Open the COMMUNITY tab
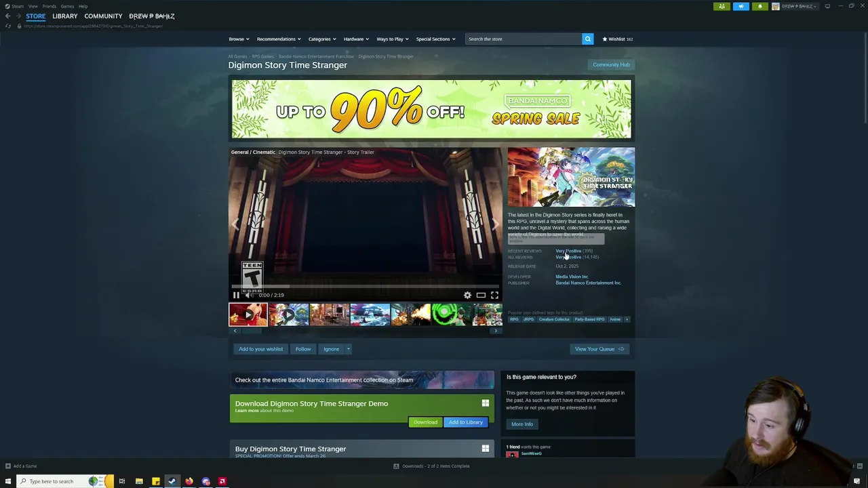868x488 pixels. click(103, 16)
